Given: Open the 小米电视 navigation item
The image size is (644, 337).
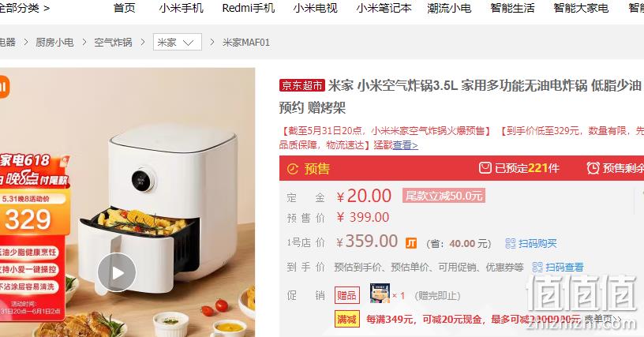Looking at the screenshot, I should coord(316,8).
